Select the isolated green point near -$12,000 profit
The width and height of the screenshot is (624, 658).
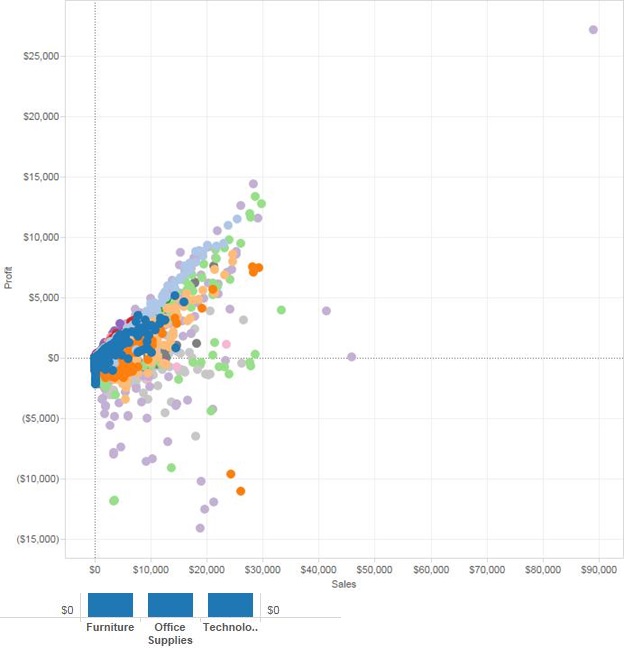click(x=114, y=500)
